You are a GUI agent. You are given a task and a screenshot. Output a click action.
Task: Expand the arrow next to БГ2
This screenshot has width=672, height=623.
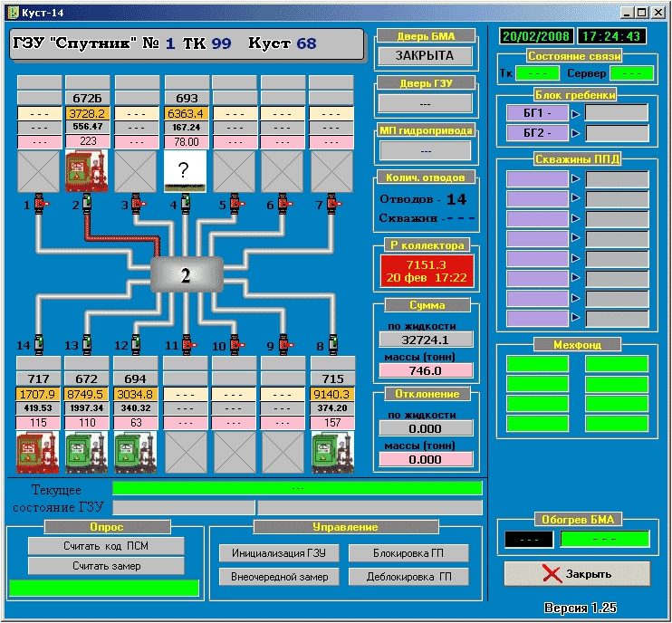pos(577,133)
